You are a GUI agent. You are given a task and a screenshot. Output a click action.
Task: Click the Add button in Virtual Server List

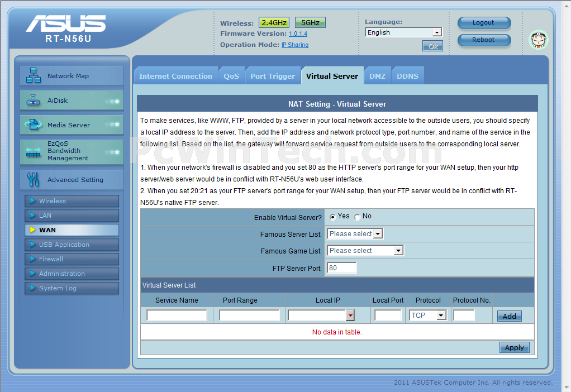509,316
